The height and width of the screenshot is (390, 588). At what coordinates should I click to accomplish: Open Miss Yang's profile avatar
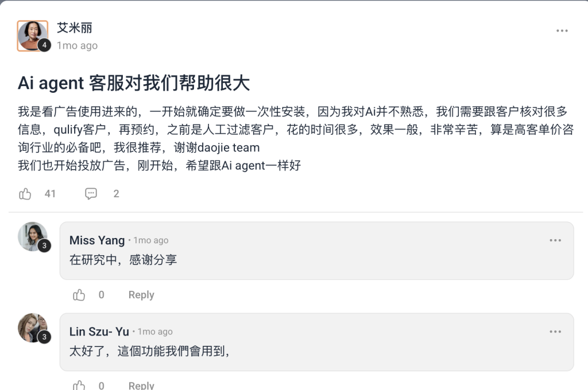pos(33,236)
